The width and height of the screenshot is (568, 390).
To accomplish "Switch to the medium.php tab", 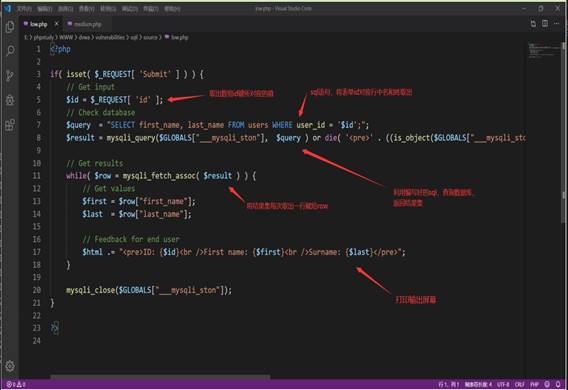I will pos(88,24).
